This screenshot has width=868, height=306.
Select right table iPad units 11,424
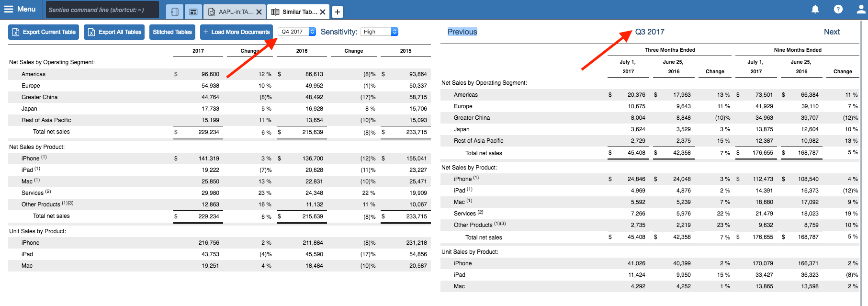(636, 275)
